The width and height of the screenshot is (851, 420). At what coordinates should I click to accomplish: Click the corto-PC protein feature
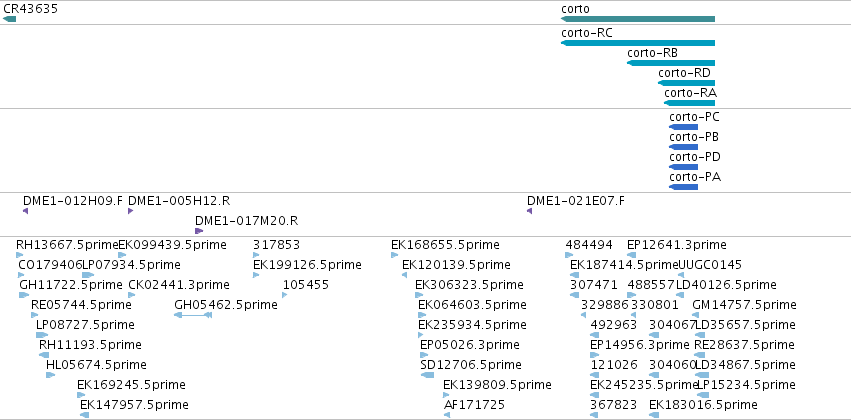click(683, 127)
